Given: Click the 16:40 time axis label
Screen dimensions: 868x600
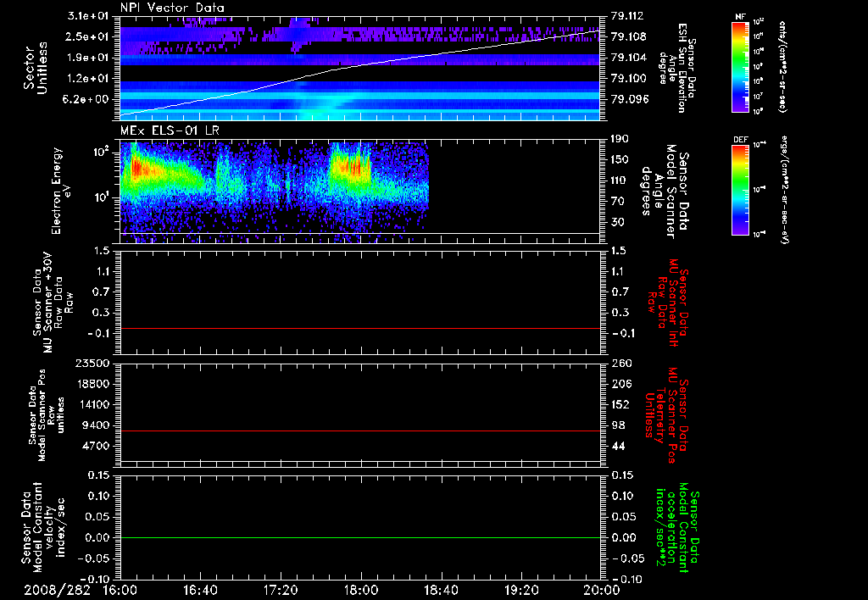Looking at the screenshot, I should click(x=200, y=590).
